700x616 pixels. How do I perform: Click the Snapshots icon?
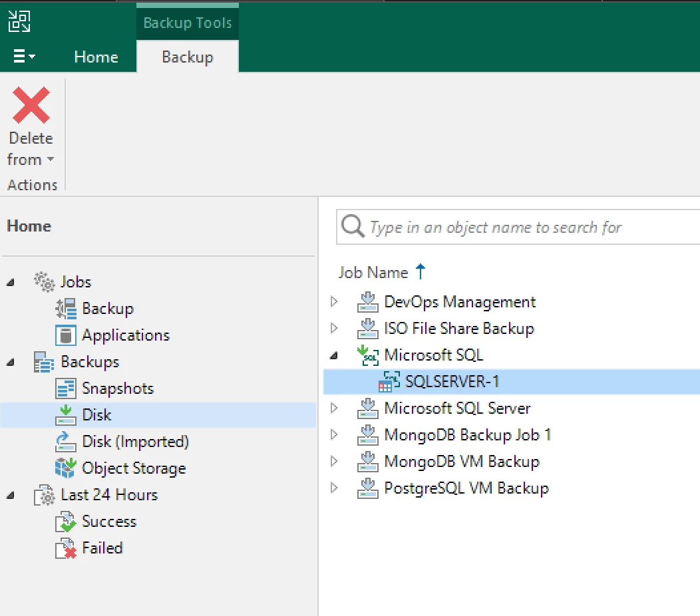[x=66, y=388]
